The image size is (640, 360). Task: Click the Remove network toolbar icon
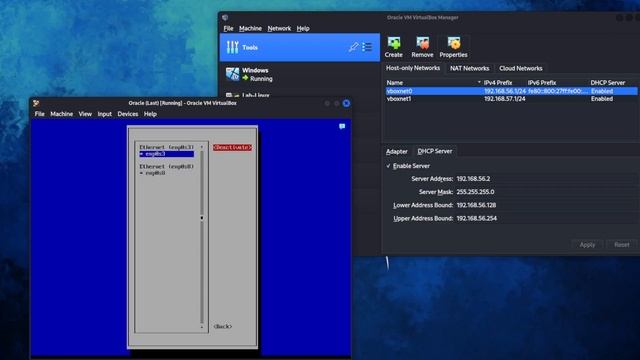[422, 43]
